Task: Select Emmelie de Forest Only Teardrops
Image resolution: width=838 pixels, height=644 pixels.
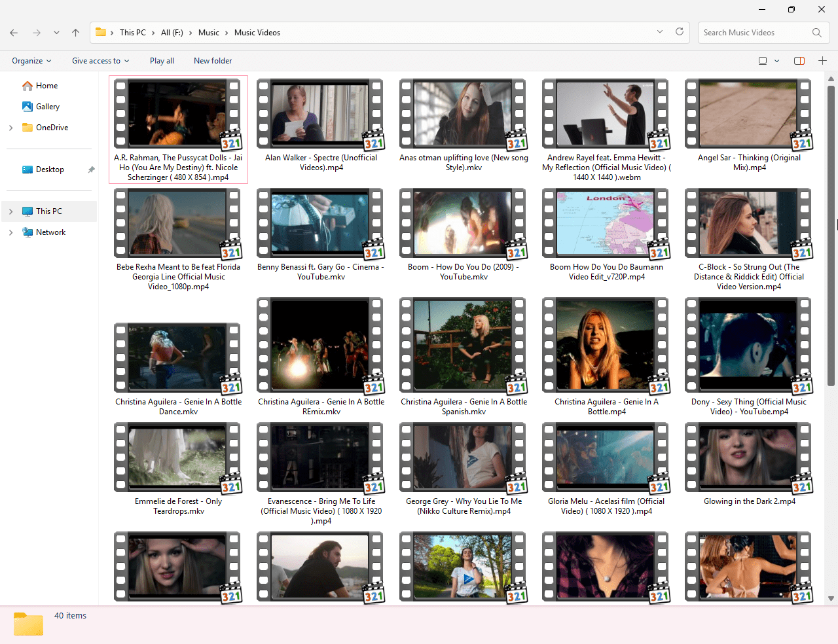Action: pyautogui.click(x=178, y=469)
